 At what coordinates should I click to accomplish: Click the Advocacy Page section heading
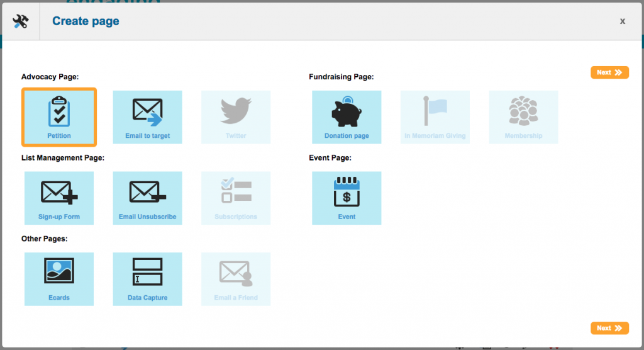pos(48,77)
